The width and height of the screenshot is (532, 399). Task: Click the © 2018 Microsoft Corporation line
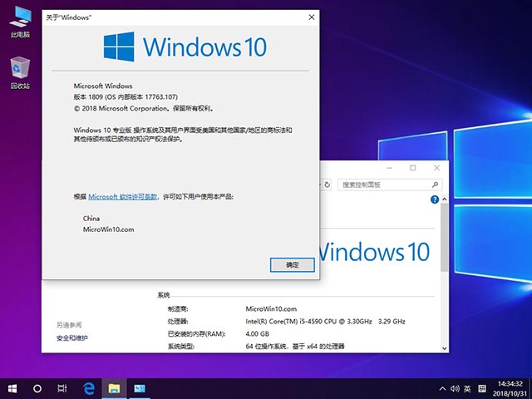(x=144, y=109)
